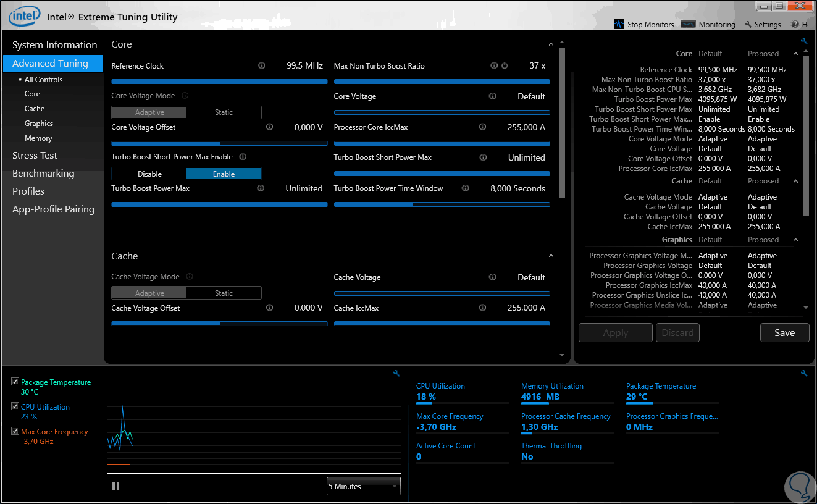
Task: Click the Save button
Action: click(x=784, y=332)
